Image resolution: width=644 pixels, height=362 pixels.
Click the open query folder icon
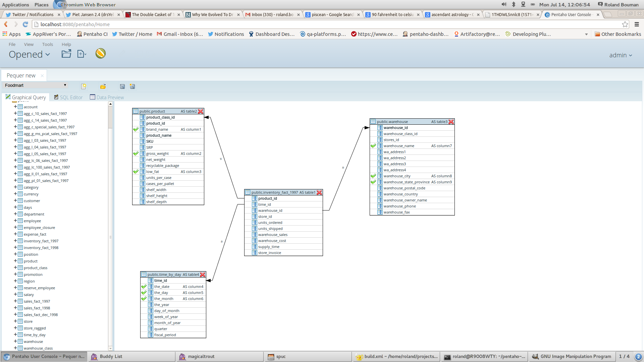tap(103, 86)
